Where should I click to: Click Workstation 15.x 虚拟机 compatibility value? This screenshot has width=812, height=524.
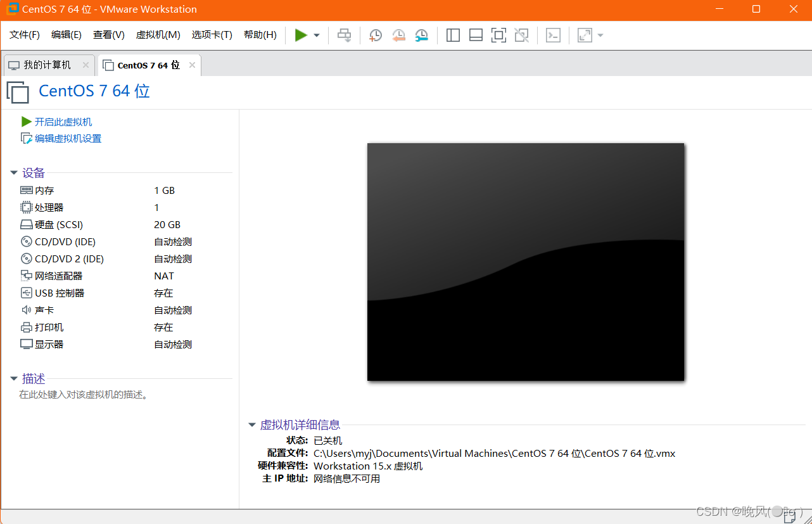pyautogui.click(x=368, y=466)
